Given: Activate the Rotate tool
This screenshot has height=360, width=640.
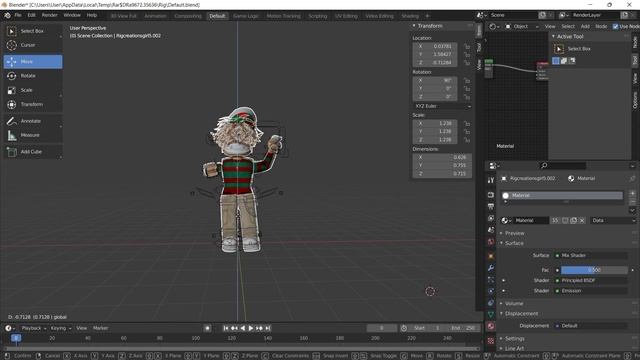Looking at the screenshot, I should tap(33, 76).
